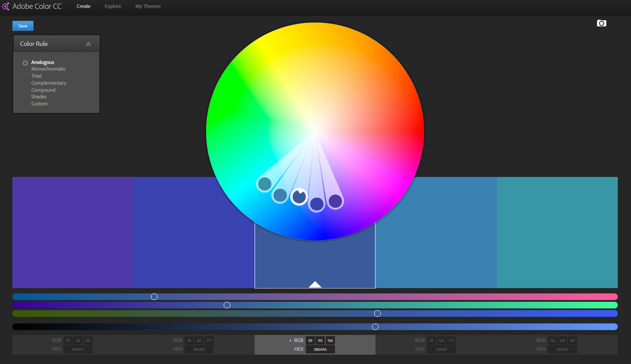This screenshot has width=631, height=364.
Task: Select the rightmost teal color swatch
Action: tap(557, 233)
